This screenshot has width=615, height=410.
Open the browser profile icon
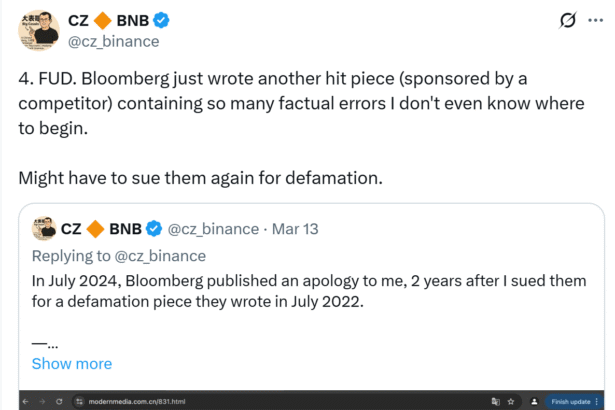coord(534,401)
